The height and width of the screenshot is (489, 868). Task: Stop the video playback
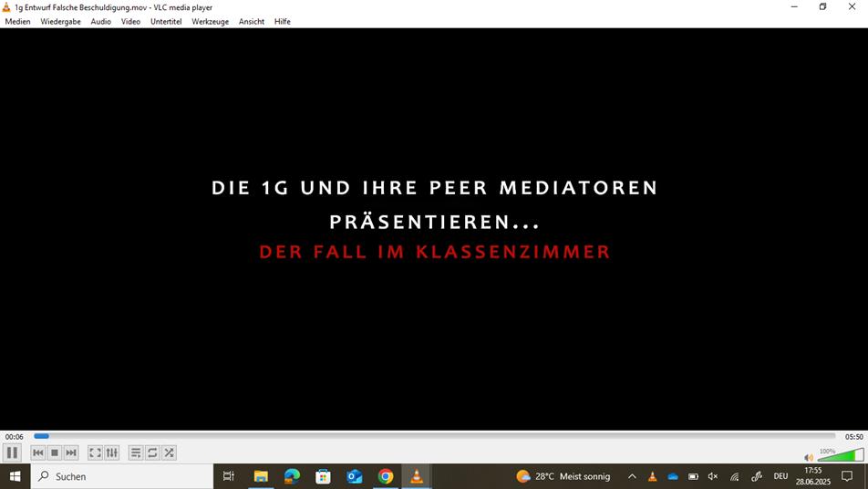pyautogui.click(x=55, y=453)
